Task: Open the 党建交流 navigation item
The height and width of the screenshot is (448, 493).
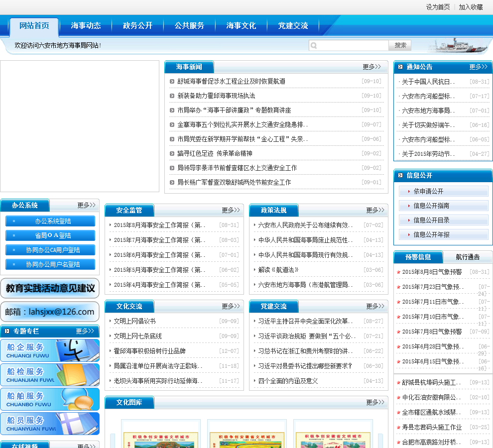Action: [293, 25]
